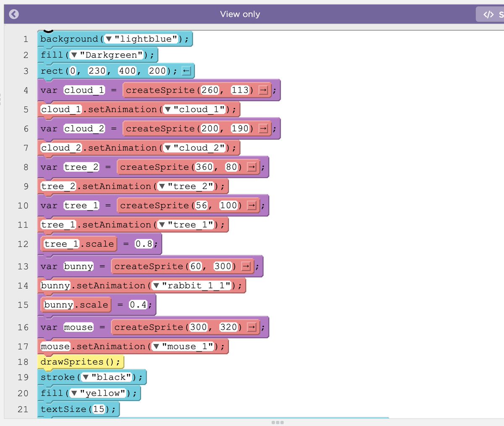Click the arrow icon on cloud_1 createSprite block
Screen dimensions: 504x426
[263, 91]
